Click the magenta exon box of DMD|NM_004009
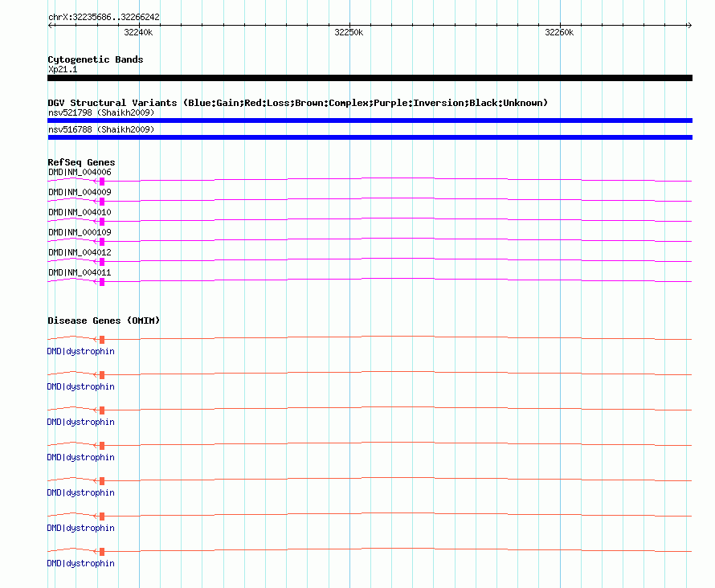Viewport: 715px width, 588px height. tap(102, 202)
